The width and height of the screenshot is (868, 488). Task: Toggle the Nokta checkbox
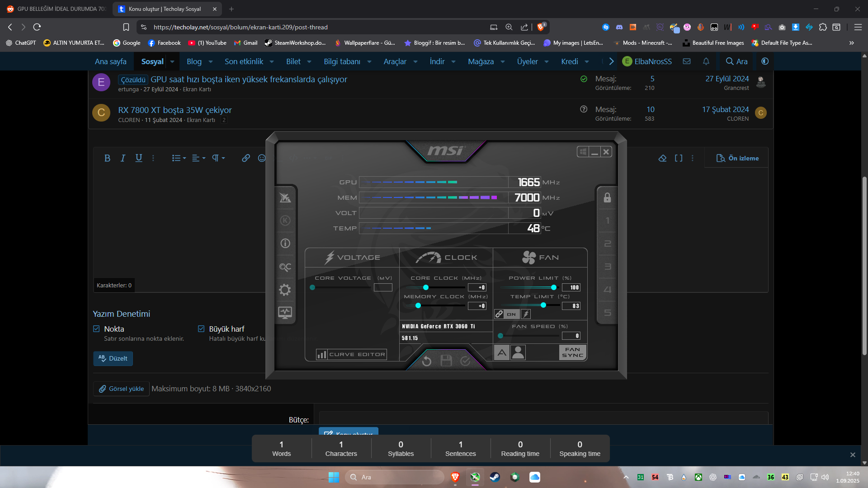tap(96, 329)
